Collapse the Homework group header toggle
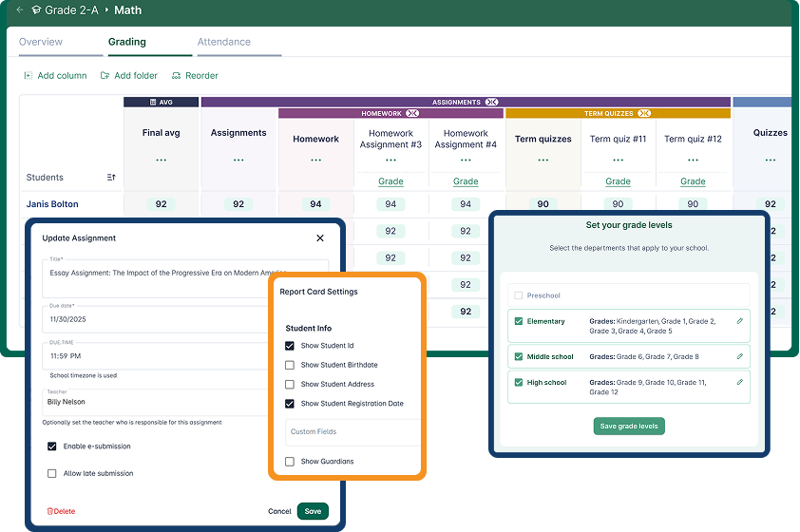 pyautogui.click(x=411, y=113)
